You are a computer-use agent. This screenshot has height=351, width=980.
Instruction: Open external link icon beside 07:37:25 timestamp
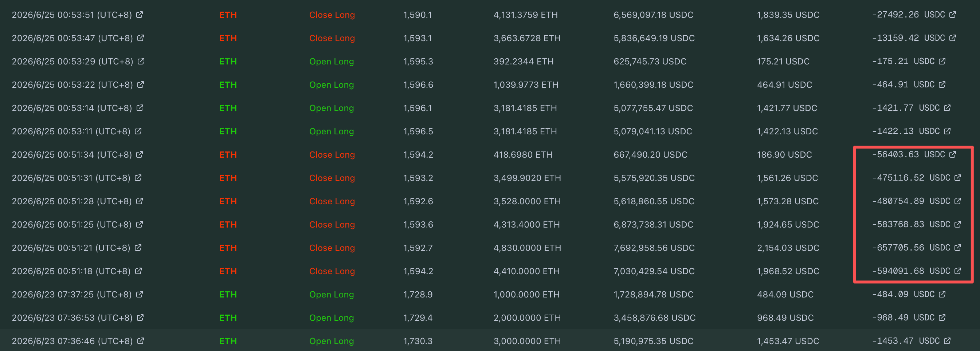[140, 294]
